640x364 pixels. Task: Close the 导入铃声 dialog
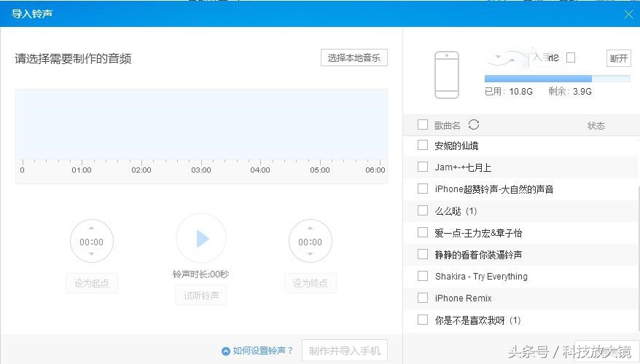pos(628,15)
